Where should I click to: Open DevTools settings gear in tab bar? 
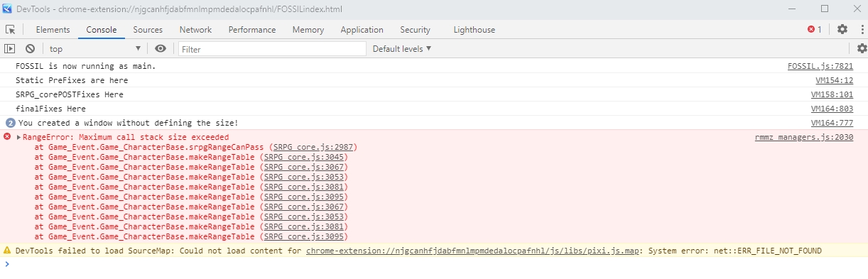click(842, 29)
